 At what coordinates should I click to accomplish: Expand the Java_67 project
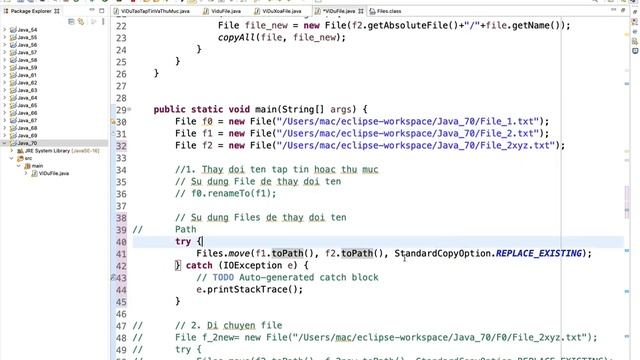point(4,120)
